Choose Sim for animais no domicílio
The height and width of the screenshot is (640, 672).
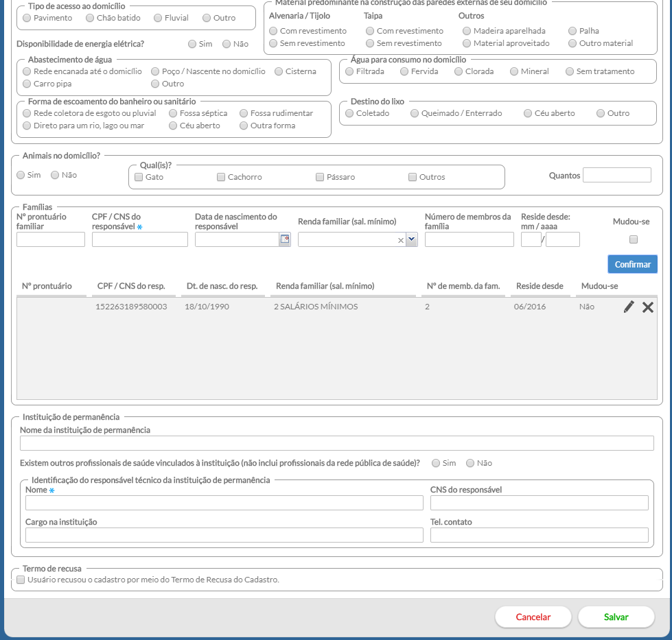21,175
